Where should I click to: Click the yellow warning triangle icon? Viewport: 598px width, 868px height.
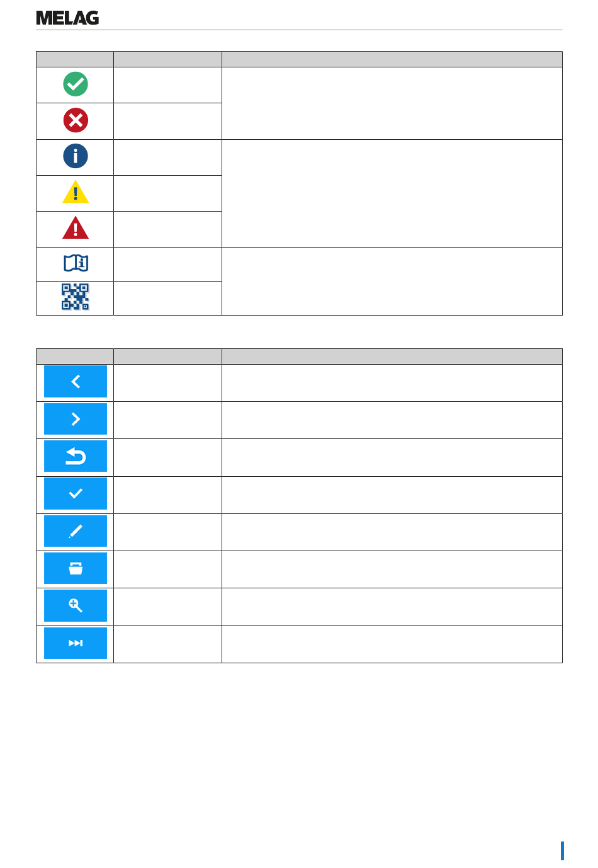click(76, 192)
